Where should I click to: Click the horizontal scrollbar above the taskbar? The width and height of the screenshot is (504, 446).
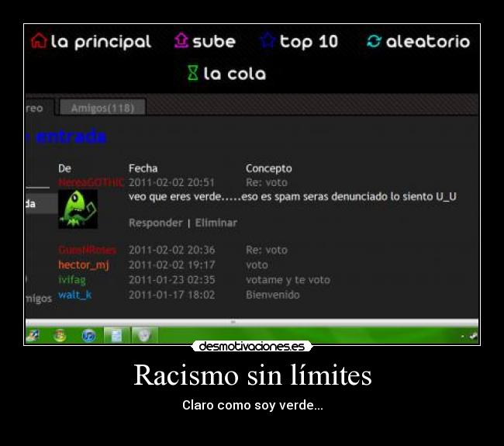[x=252, y=322]
